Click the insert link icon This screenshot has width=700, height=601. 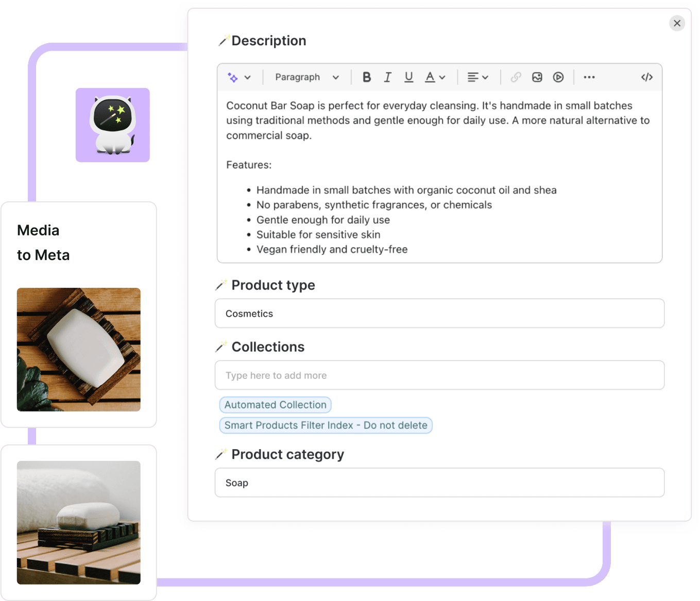(x=516, y=77)
